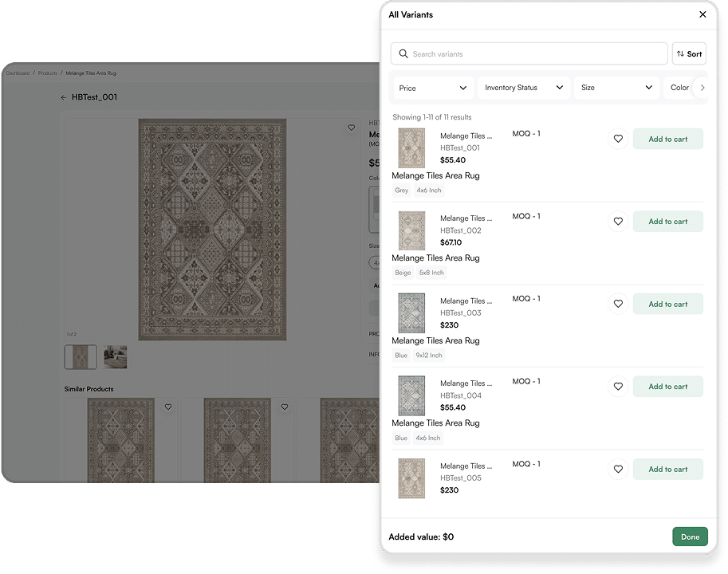Add HBTest_005 variant to cart
This screenshot has height=574, width=728.
click(x=667, y=469)
